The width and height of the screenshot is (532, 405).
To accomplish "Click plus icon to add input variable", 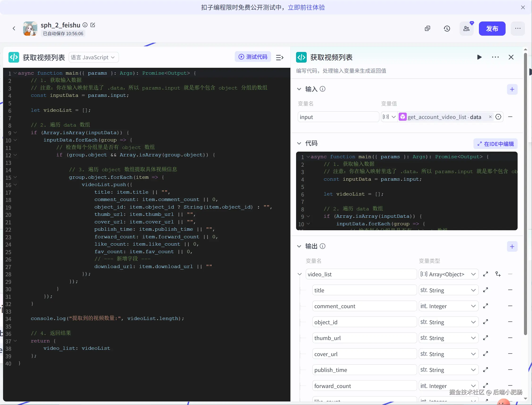I will [512, 90].
